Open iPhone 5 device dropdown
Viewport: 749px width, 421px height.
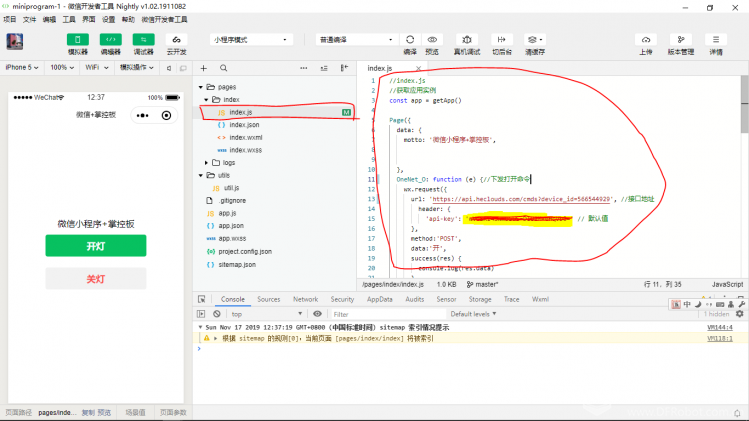[21, 67]
